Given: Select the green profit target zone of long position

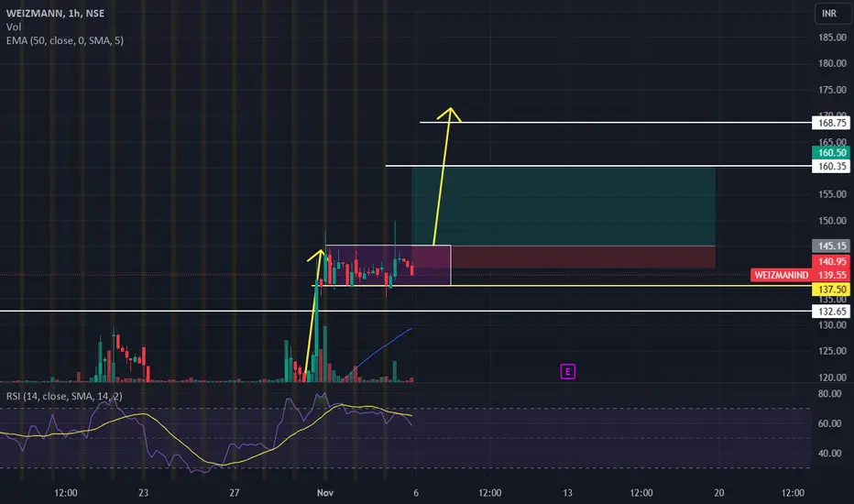Looking at the screenshot, I should tap(564, 206).
